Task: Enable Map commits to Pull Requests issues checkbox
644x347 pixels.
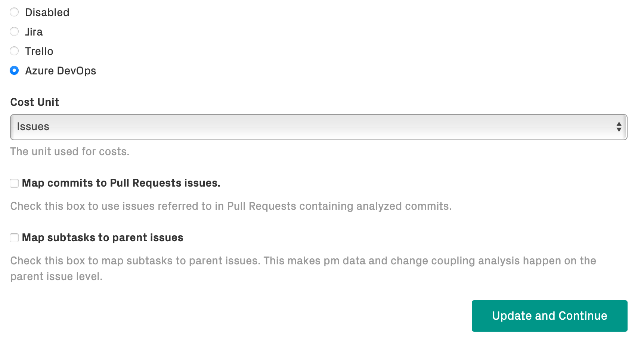Action: click(14, 183)
